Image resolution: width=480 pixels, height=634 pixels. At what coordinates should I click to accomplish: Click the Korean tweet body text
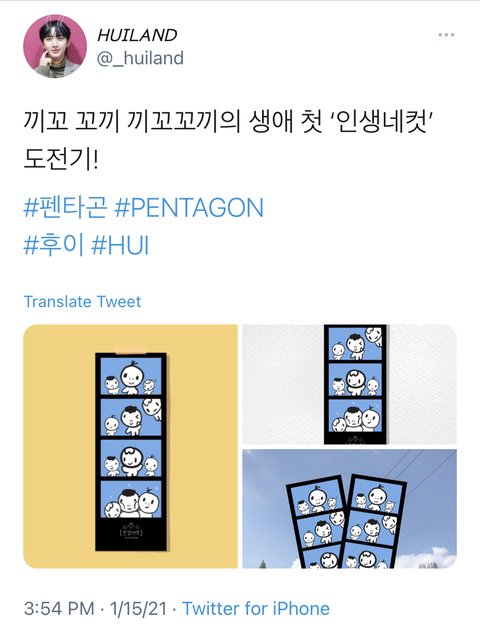click(x=226, y=140)
